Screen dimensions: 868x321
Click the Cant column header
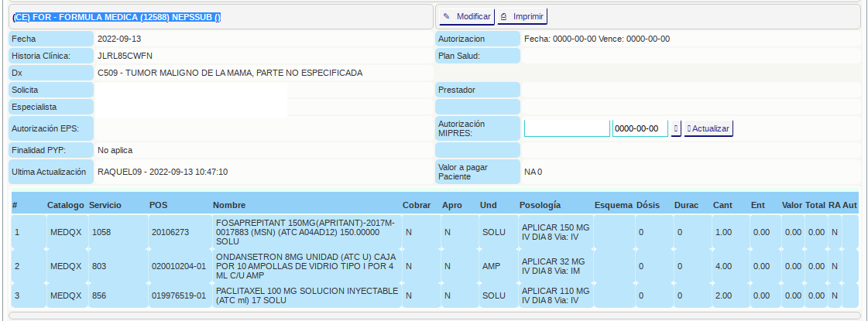pyautogui.click(x=722, y=206)
